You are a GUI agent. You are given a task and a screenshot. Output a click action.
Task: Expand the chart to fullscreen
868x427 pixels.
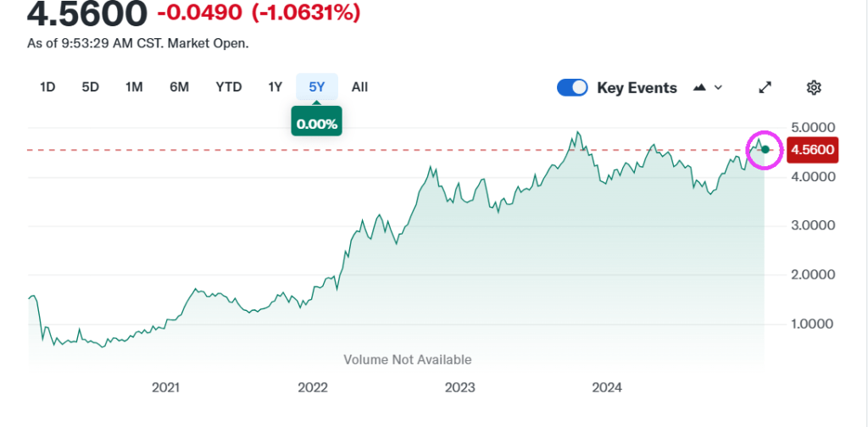click(765, 87)
